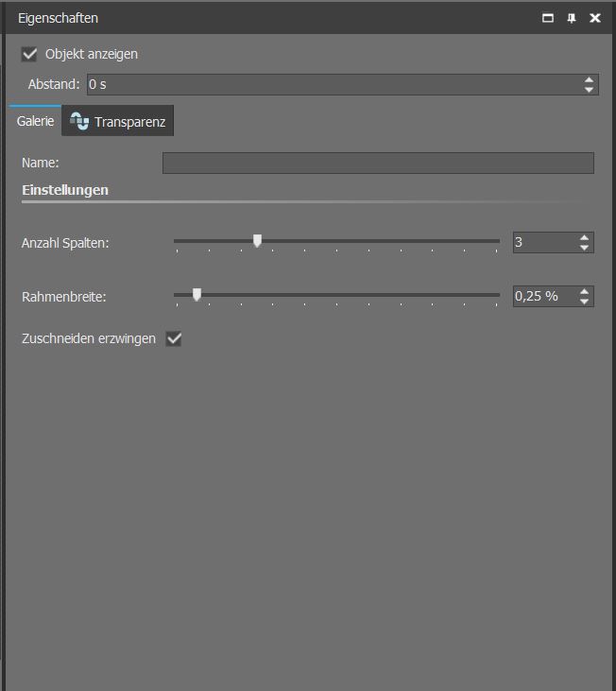
Task: Click the Anzahl Spalten number field
Action: 543,243
